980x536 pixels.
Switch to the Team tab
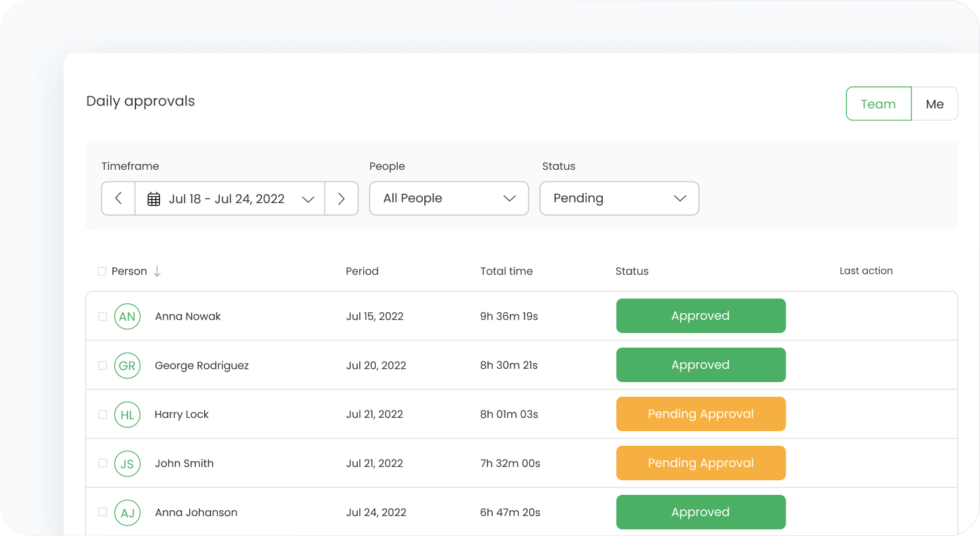click(878, 103)
